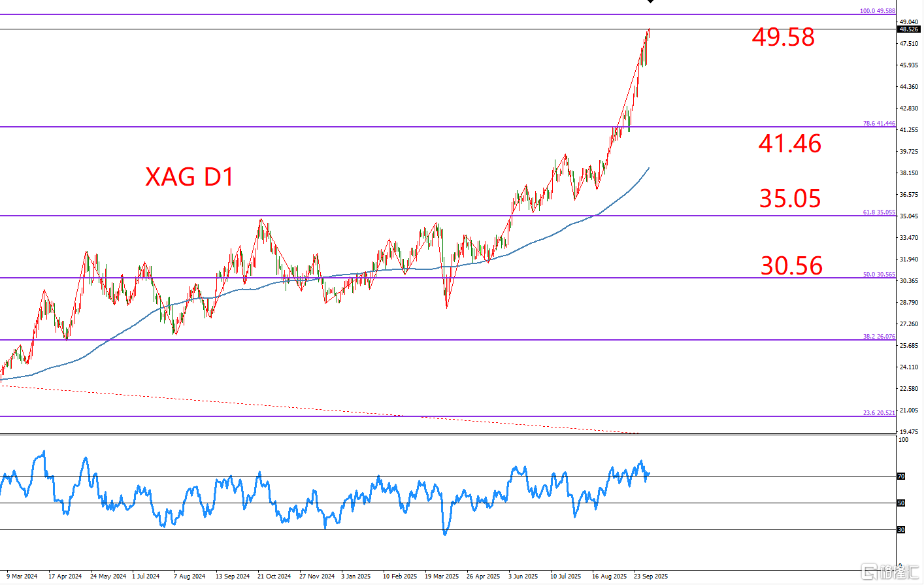Click the 100.0 49.588 Fibonacci level label
Viewport: 924px width, 585px height.
coord(877,11)
